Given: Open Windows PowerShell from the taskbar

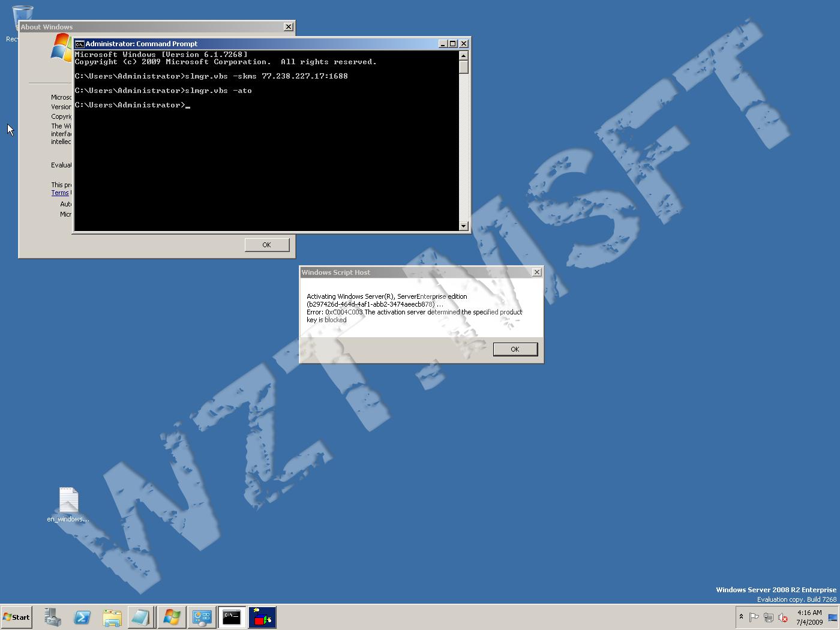Looking at the screenshot, I should [x=82, y=617].
